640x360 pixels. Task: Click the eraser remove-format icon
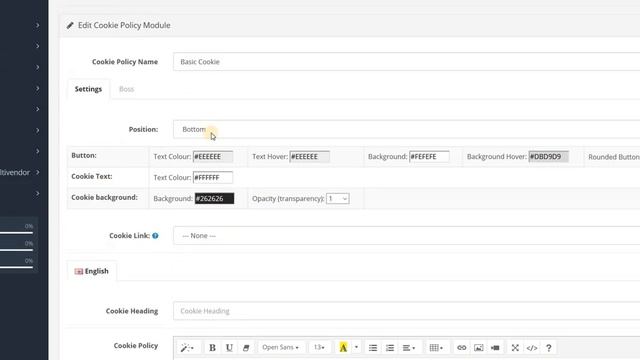(x=246, y=348)
